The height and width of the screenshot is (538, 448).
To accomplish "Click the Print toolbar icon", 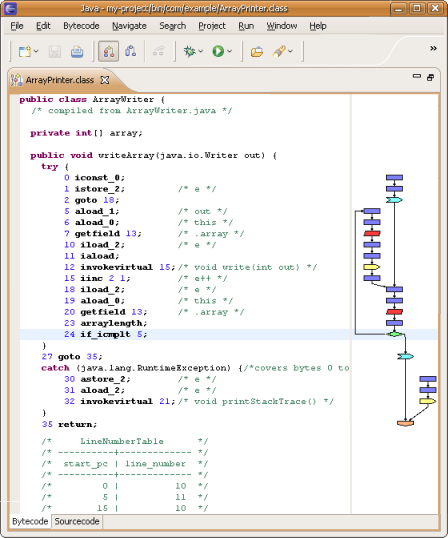I will point(77,51).
